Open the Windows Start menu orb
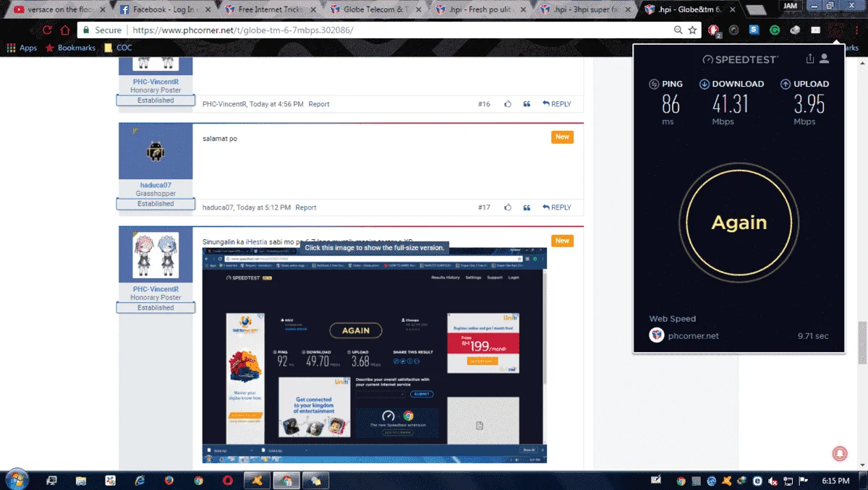Screen dimensions: 868x490 16,479
